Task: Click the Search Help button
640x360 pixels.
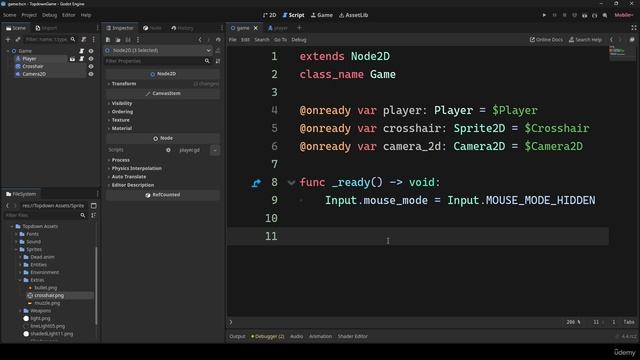Action: (x=585, y=40)
